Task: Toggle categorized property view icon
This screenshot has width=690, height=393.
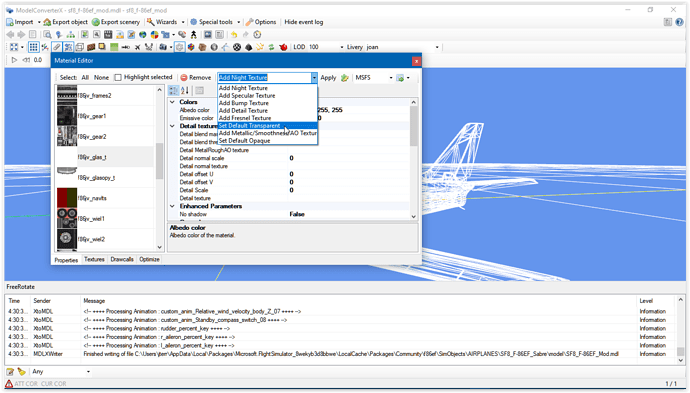Action: pos(173,90)
